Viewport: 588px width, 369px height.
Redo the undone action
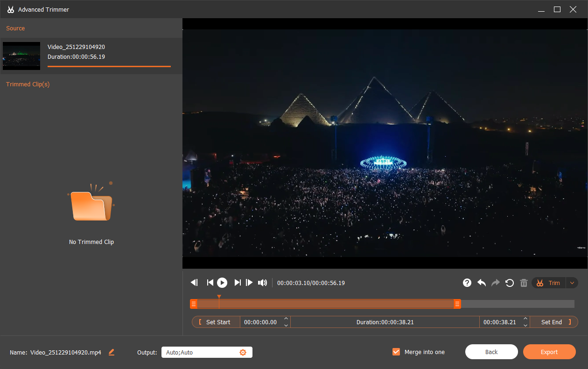(495, 283)
